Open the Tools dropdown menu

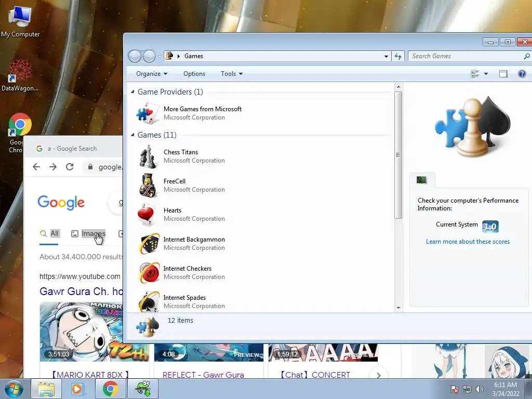pos(232,74)
